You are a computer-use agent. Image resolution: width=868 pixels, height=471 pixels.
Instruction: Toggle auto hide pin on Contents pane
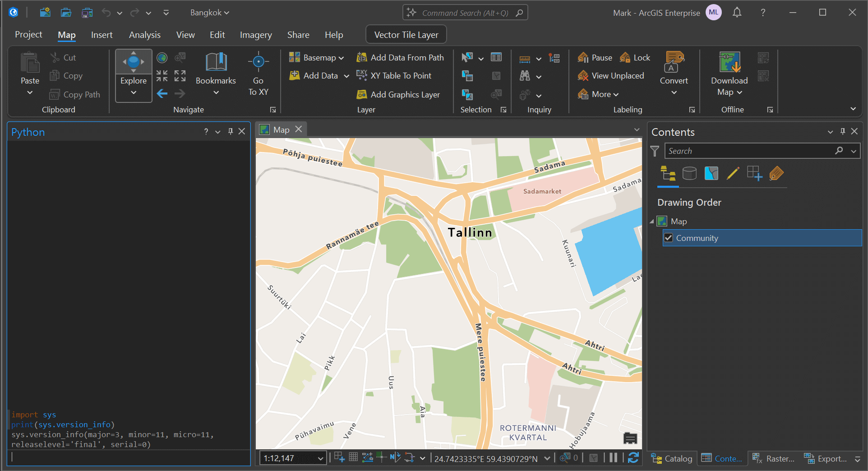click(x=843, y=131)
